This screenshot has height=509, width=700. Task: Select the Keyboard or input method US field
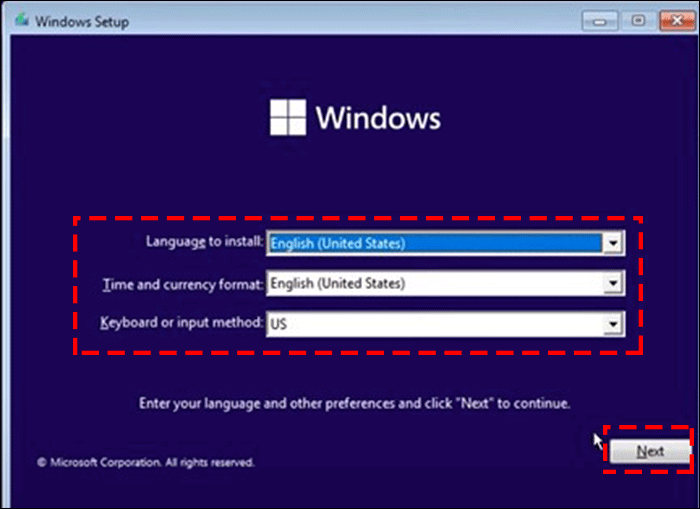(445, 324)
